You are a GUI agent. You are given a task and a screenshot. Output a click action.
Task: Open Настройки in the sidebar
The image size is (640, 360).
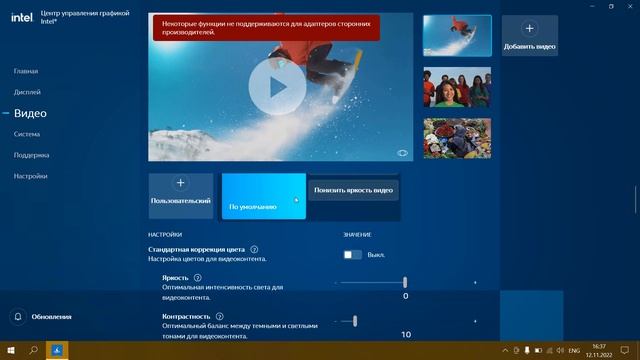pyautogui.click(x=30, y=176)
